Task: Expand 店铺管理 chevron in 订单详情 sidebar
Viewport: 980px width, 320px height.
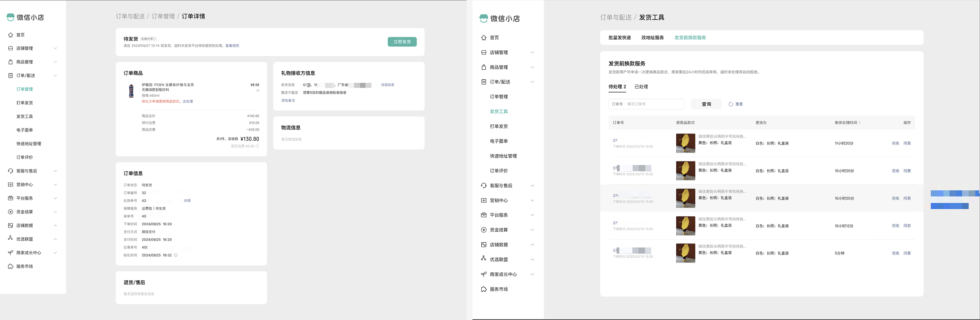Action: tap(55, 49)
